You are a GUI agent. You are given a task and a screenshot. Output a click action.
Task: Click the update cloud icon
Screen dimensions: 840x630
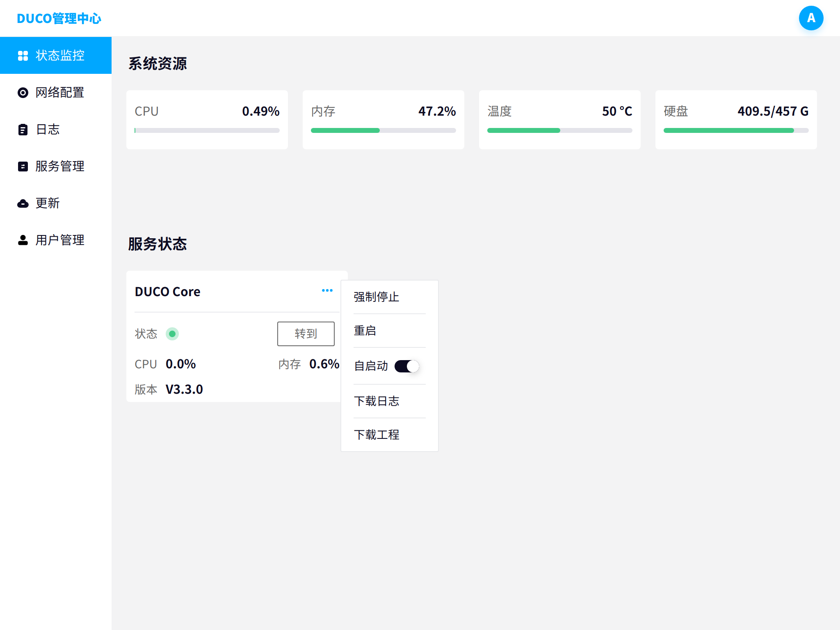point(23,203)
